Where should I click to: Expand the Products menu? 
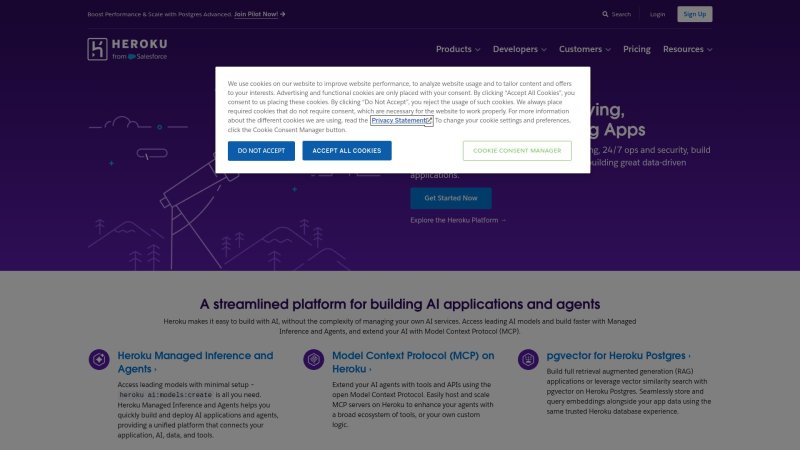[458, 49]
